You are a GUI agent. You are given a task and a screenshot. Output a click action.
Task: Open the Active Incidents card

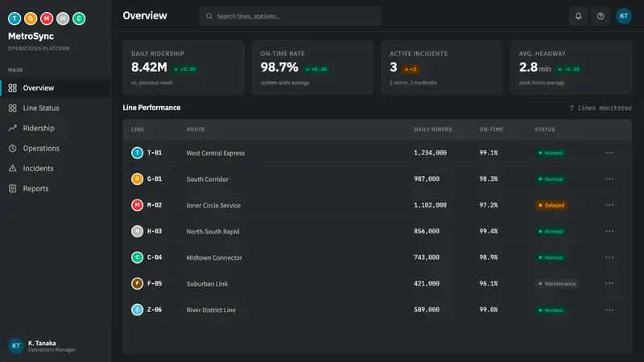tap(442, 68)
